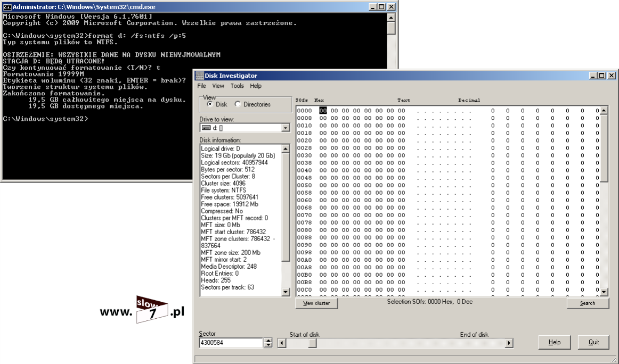This screenshot has height=364, width=619.
Task: Maximize the Disk Investigator window
Action: tap(601, 76)
